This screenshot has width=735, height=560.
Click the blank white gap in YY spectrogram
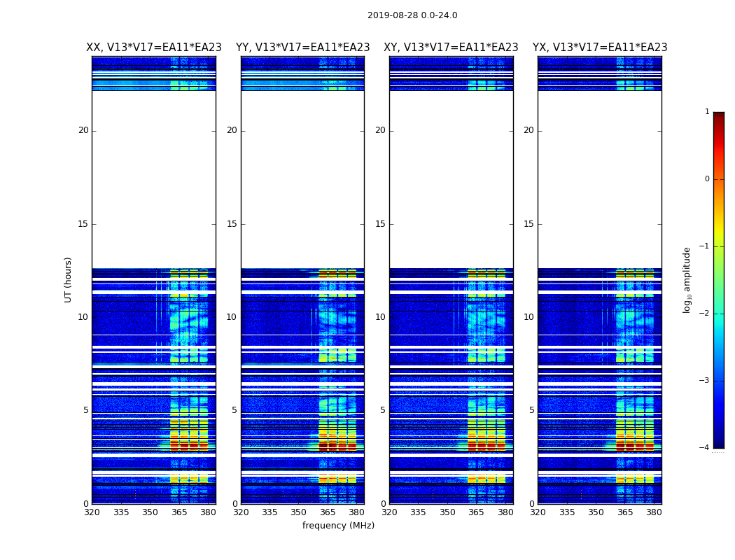coord(302,179)
